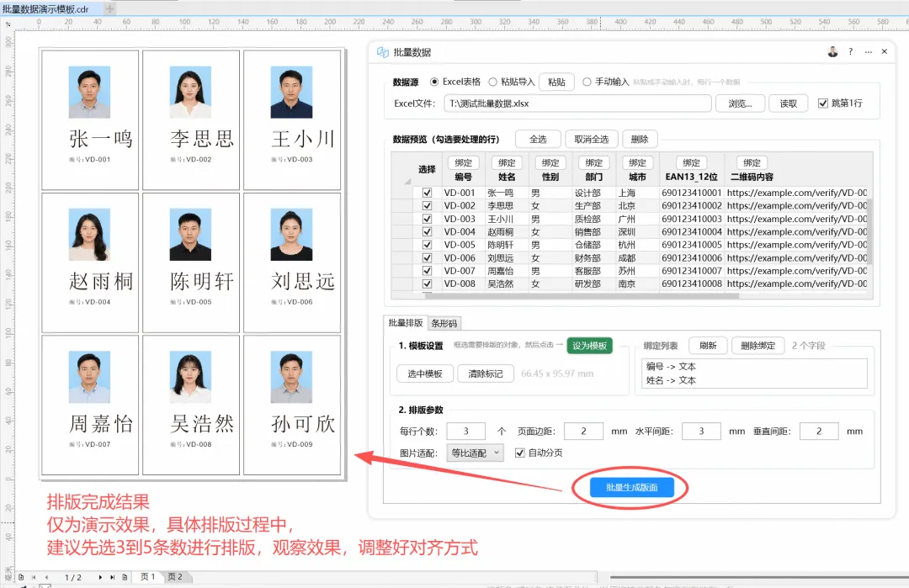Click the help question mark icon
Image resolution: width=909 pixels, height=588 pixels.
(x=850, y=51)
